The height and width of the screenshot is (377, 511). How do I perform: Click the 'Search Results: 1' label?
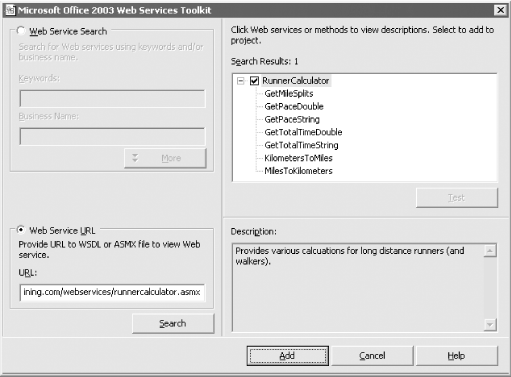click(264, 61)
